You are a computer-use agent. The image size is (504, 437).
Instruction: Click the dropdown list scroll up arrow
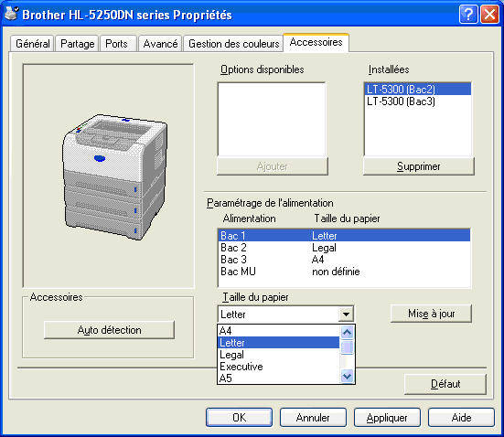coord(347,332)
